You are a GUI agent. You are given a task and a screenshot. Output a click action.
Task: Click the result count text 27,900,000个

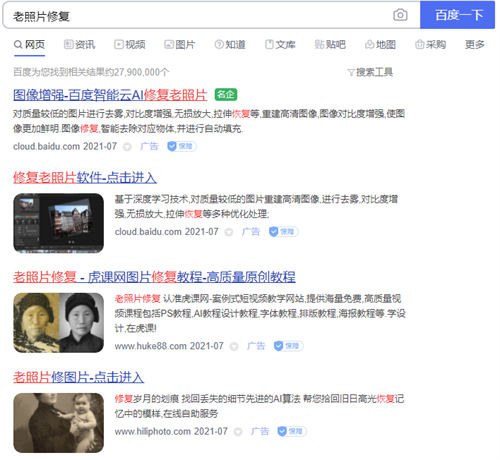(x=141, y=72)
